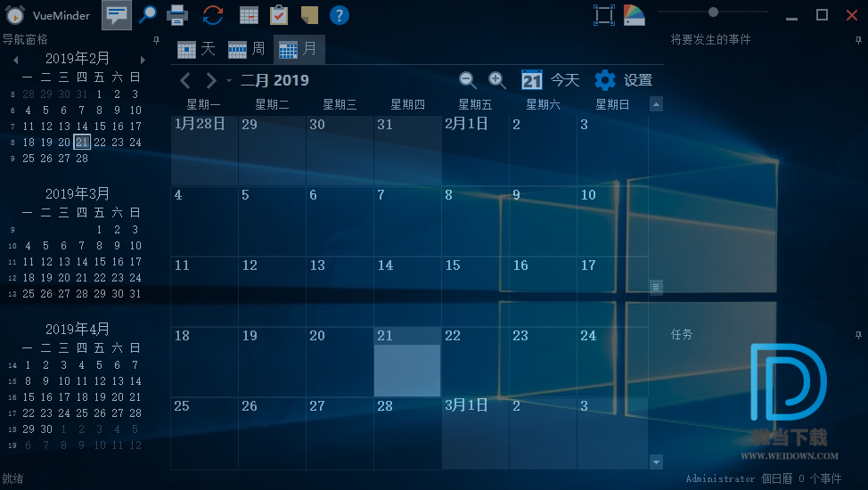Select the 3月1日 cell in month view

click(x=475, y=434)
